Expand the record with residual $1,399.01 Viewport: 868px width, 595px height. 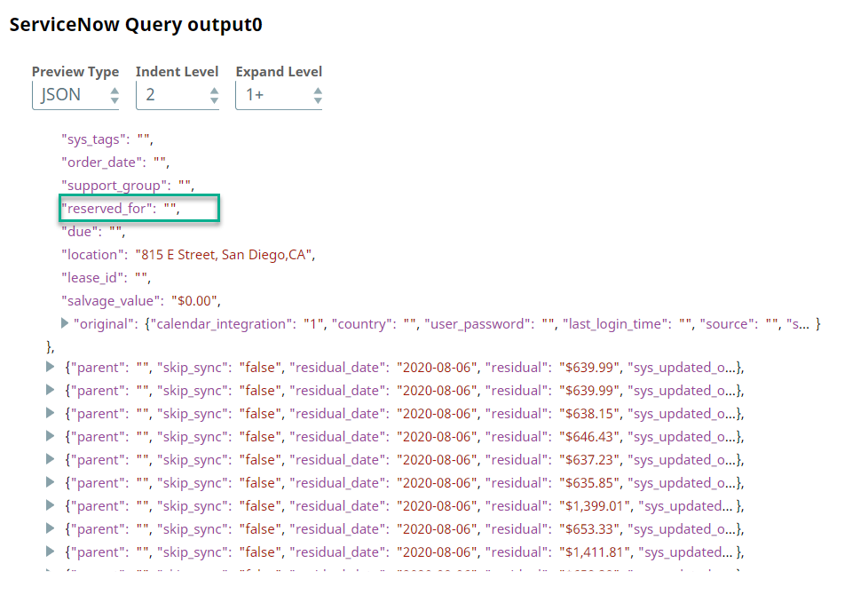[50, 505]
